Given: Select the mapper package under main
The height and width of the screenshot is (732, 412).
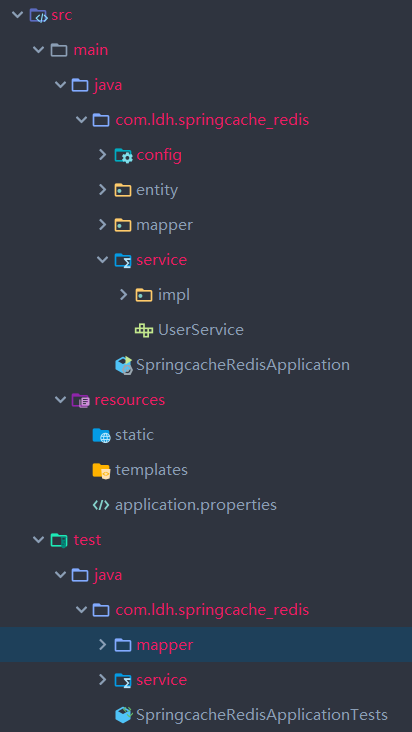Looking at the screenshot, I should pos(164,225).
